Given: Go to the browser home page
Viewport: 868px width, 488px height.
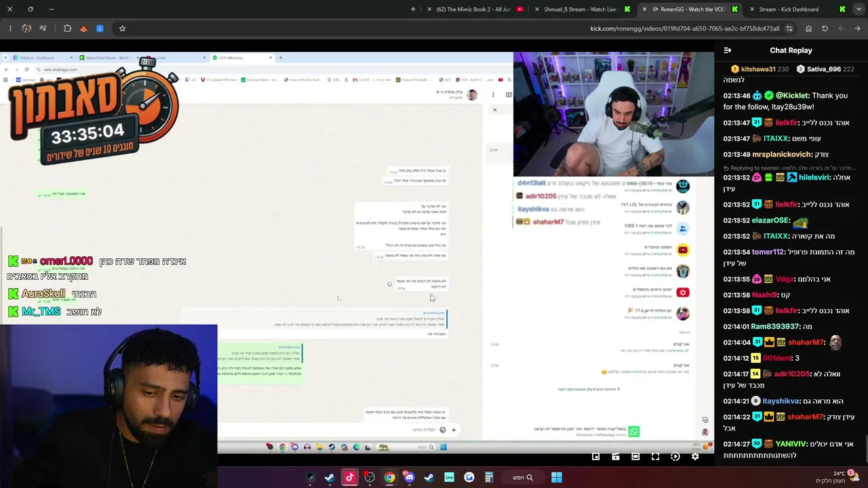Looking at the screenshot, I should click(808, 28).
